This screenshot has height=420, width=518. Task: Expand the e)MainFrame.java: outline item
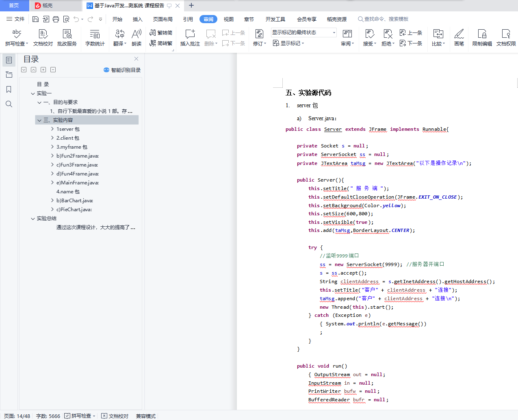pos(52,183)
